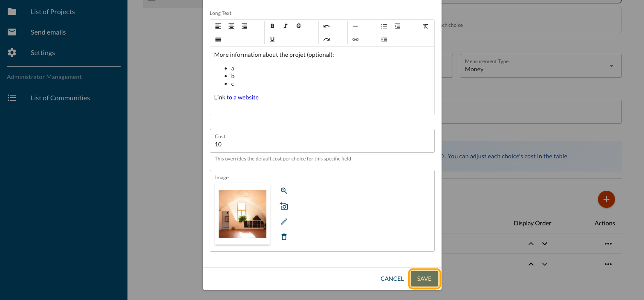Viewport: 644px width, 300px height.
Task: Click the pencil edit image icon
Action: coord(284,221)
